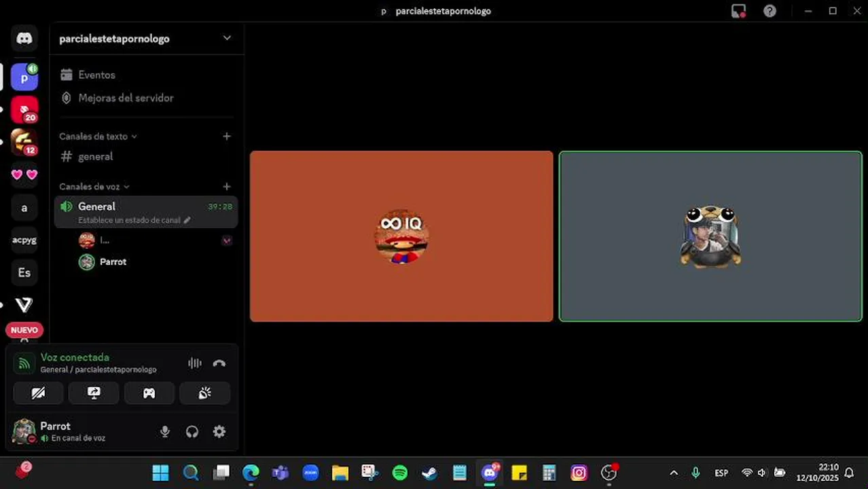Viewport: 868px width, 489px height.
Task: Launch Microsoft Edge from the taskbar
Action: [x=251, y=473]
